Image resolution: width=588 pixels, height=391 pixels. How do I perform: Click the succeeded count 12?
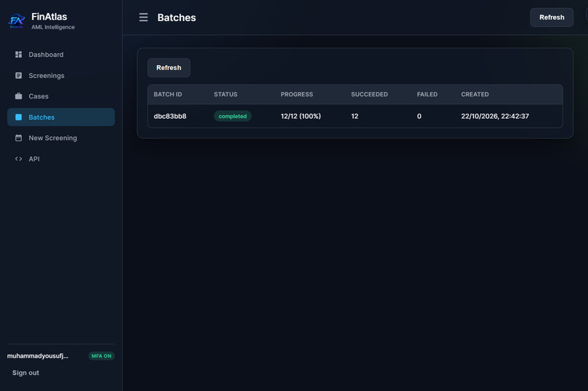(355, 116)
